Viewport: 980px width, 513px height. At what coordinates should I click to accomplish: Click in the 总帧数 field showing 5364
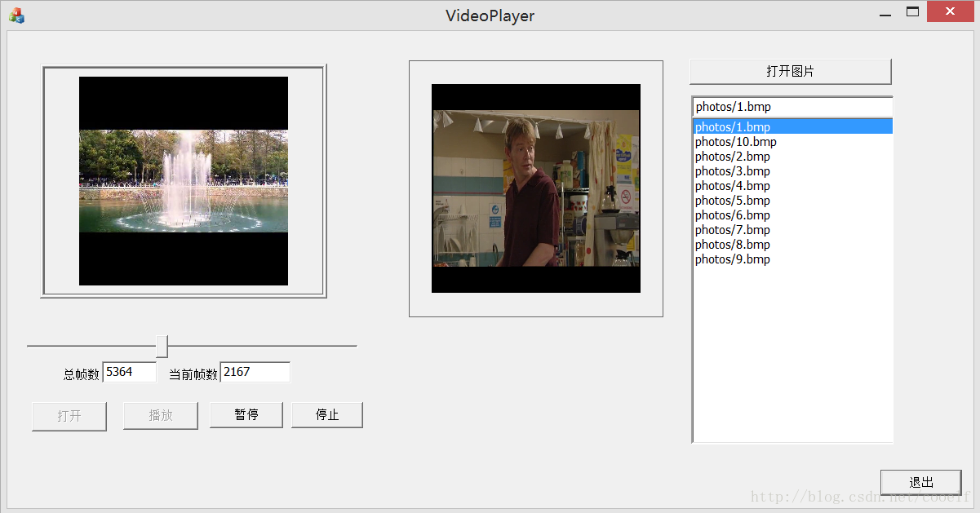[130, 372]
